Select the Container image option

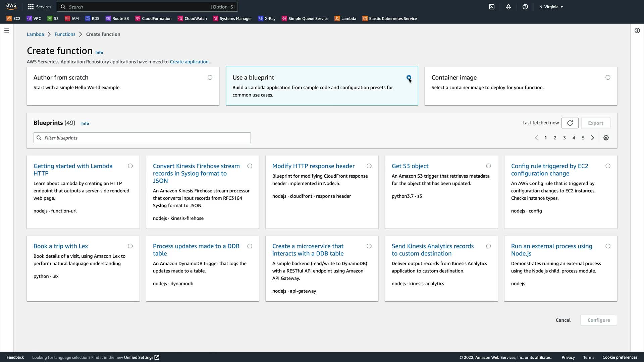click(608, 77)
